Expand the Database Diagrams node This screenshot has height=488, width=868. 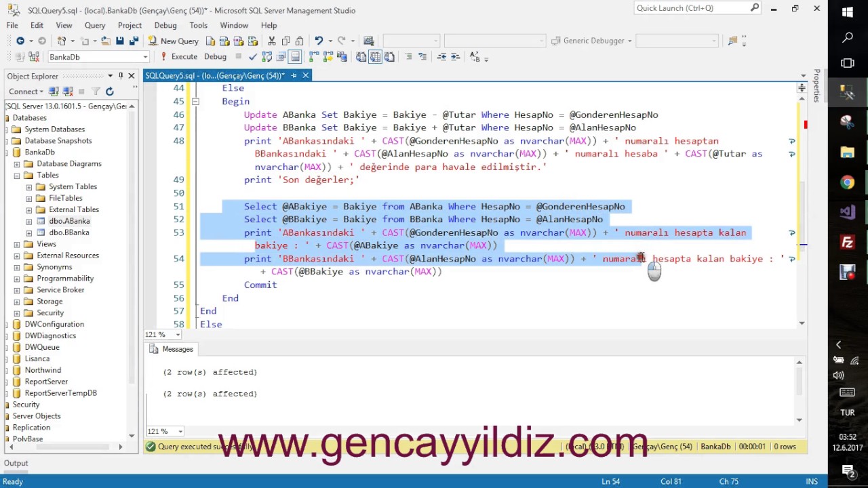(x=17, y=164)
